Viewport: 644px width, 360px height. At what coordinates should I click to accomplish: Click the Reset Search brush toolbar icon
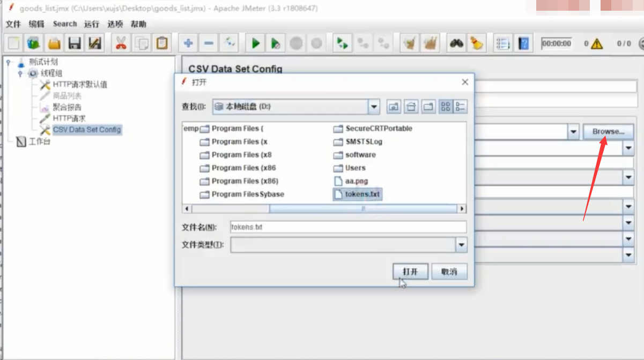(476, 43)
